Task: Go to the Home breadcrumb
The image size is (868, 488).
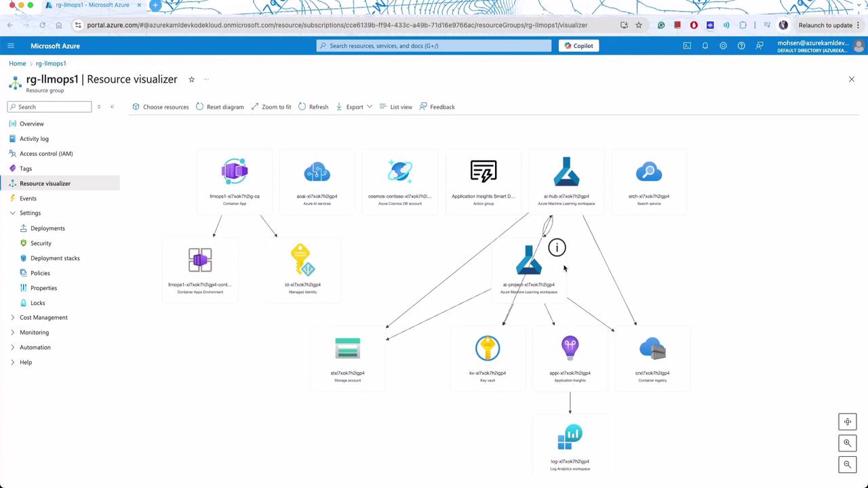Action: point(18,64)
